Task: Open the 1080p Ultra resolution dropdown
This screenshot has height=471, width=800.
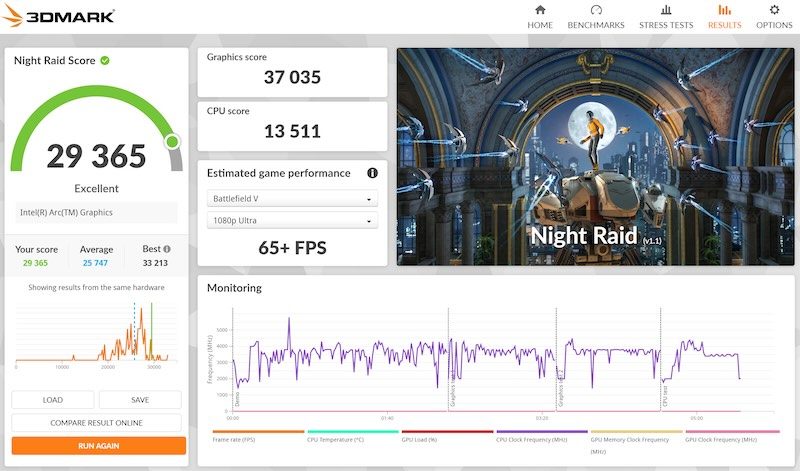Action: click(x=292, y=220)
